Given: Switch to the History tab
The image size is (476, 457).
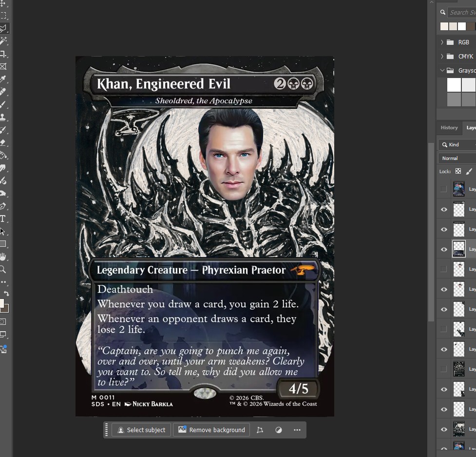Looking at the screenshot, I should point(449,128).
